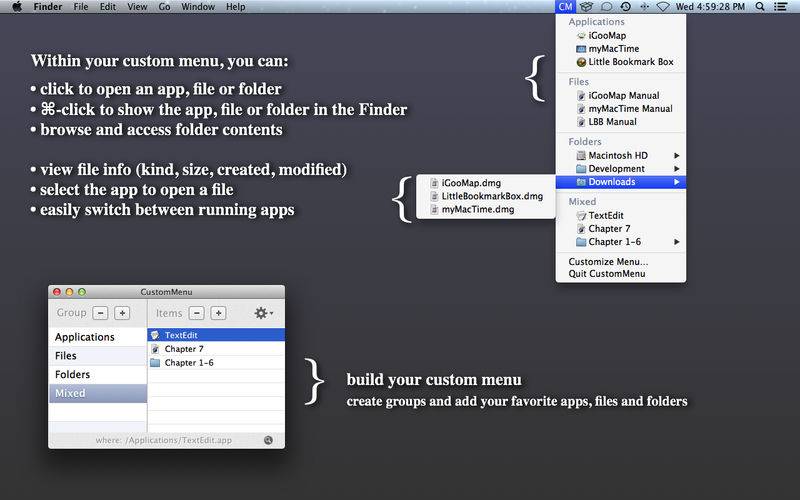The height and width of the screenshot is (500, 800).
Task: Select the highlighted Downloads folder item
Action: pyautogui.click(x=620, y=182)
